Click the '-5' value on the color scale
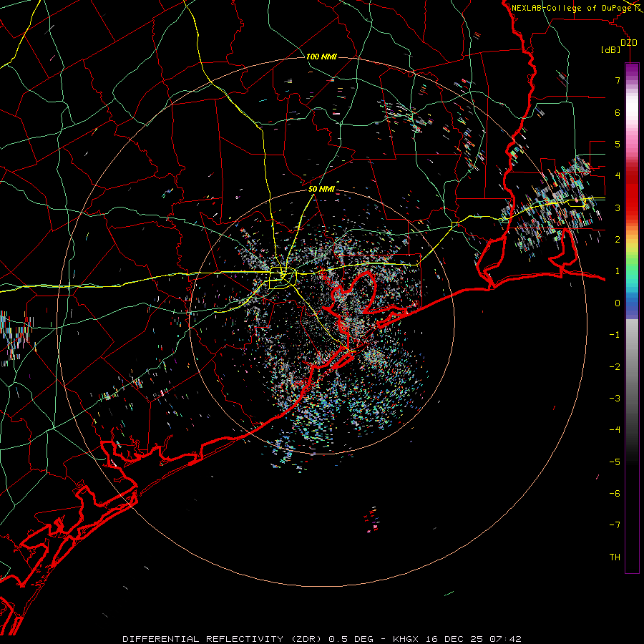 click(x=615, y=462)
